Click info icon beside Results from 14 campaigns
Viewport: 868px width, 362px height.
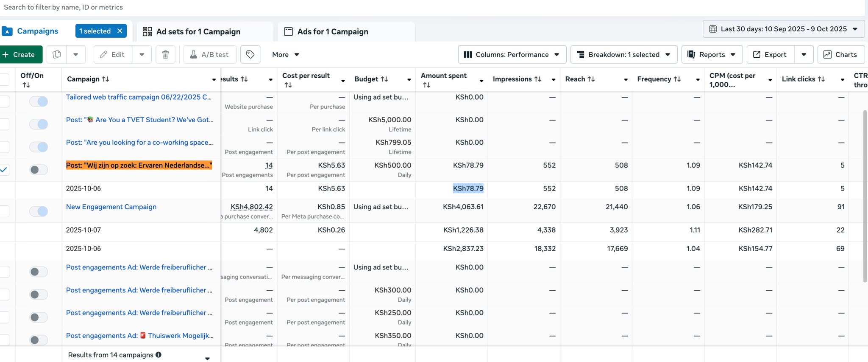159,355
